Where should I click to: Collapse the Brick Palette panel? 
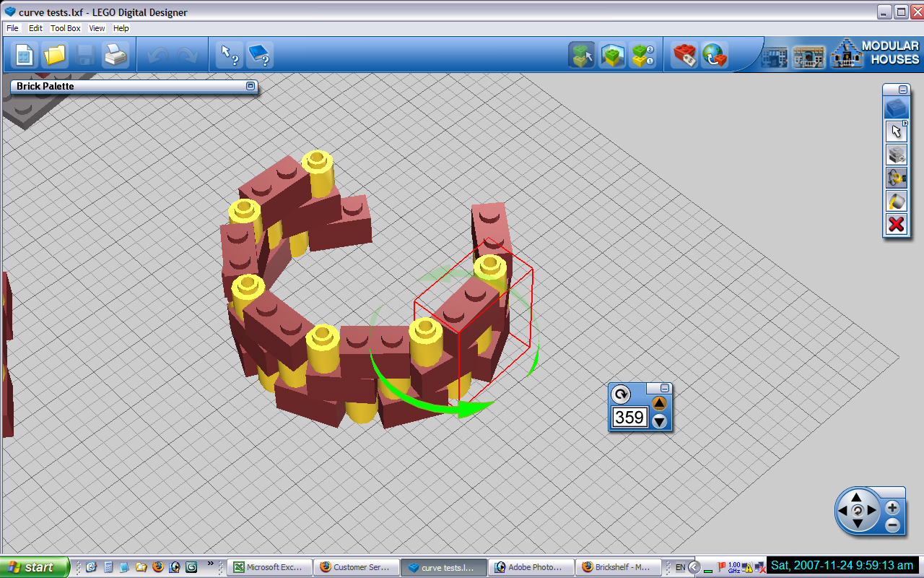pos(250,86)
